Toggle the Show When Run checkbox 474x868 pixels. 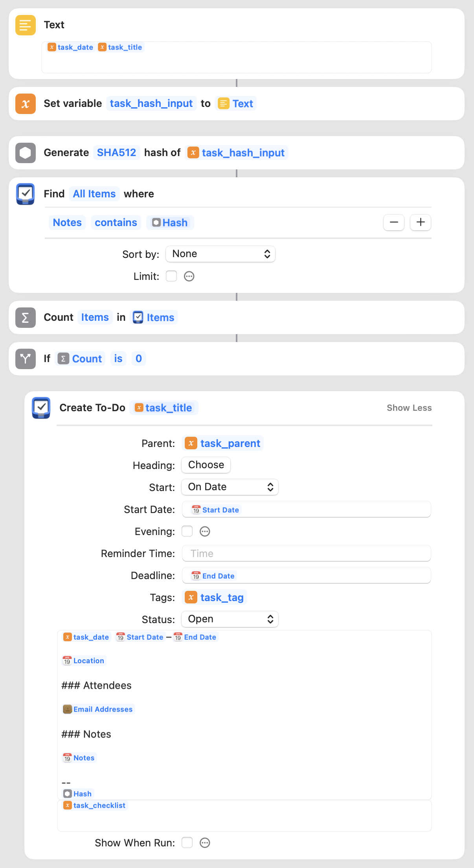[x=187, y=843]
